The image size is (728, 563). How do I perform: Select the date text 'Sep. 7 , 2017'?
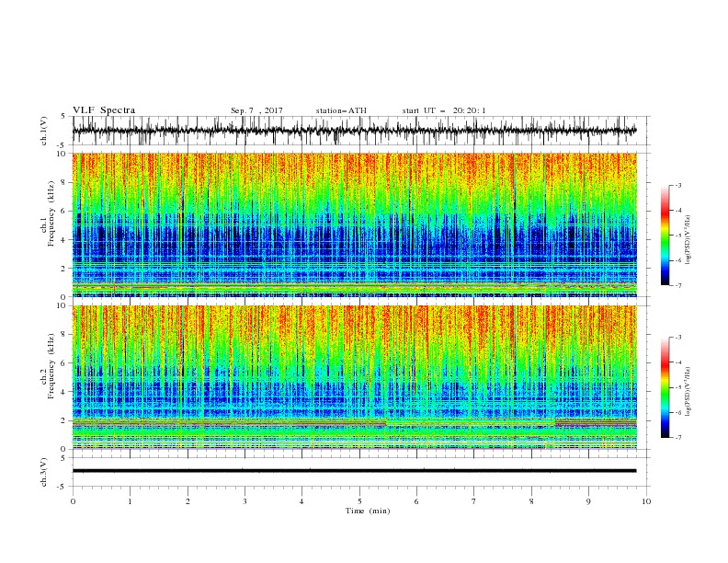coord(256,110)
